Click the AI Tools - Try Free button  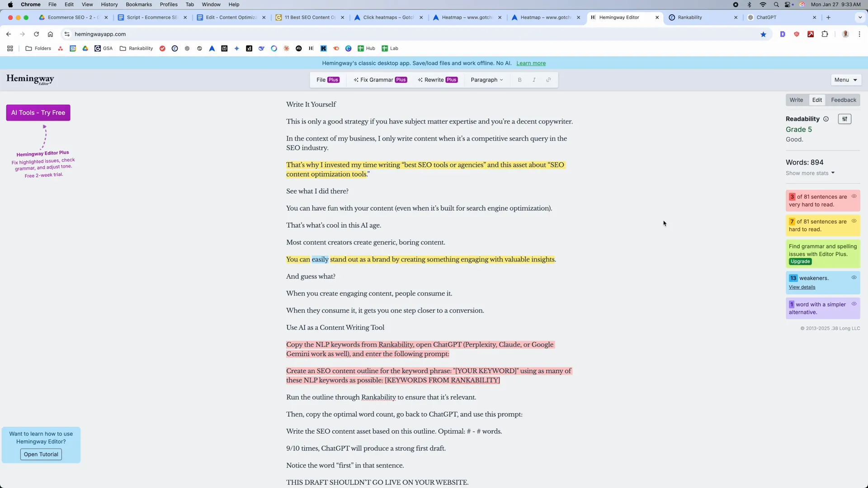tap(38, 113)
